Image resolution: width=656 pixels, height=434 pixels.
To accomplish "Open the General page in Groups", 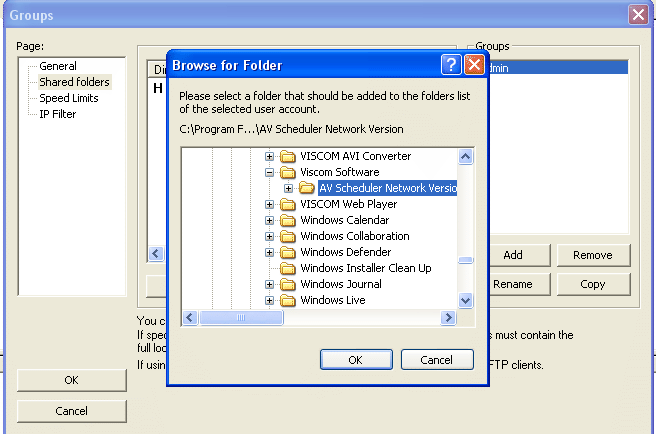I will point(58,66).
